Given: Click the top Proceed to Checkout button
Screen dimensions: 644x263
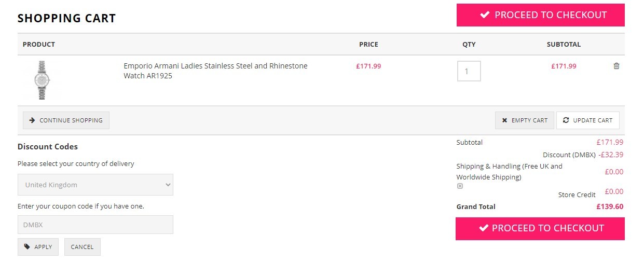Looking at the screenshot, I should pyautogui.click(x=540, y=15).
